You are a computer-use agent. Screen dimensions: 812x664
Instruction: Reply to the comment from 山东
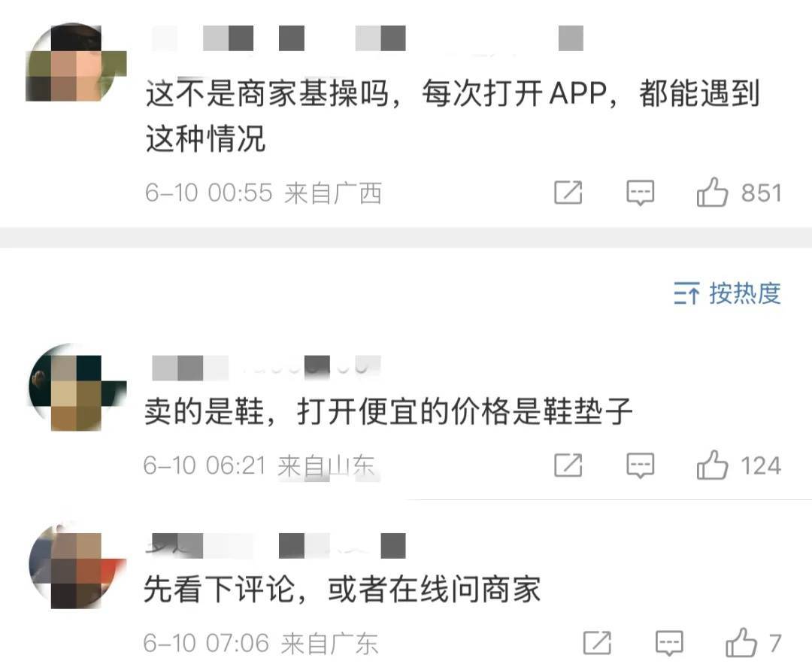pyautogui.click(x=641, y=465)
